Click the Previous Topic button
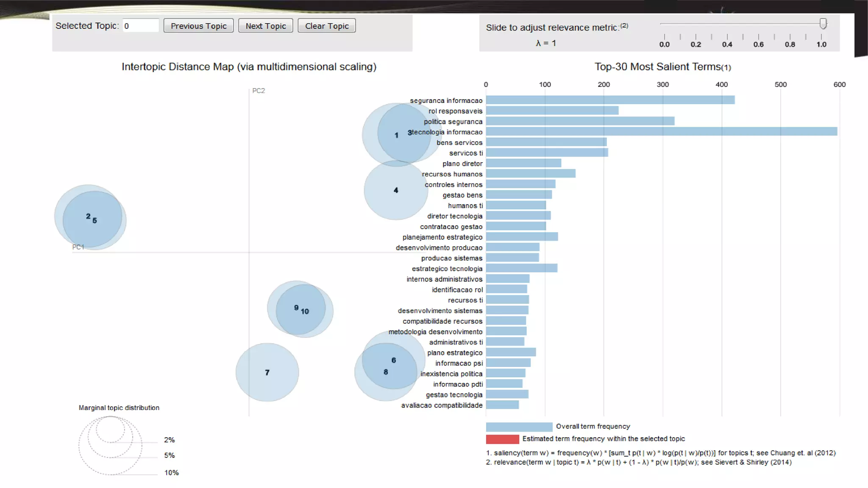 point(198,26)
